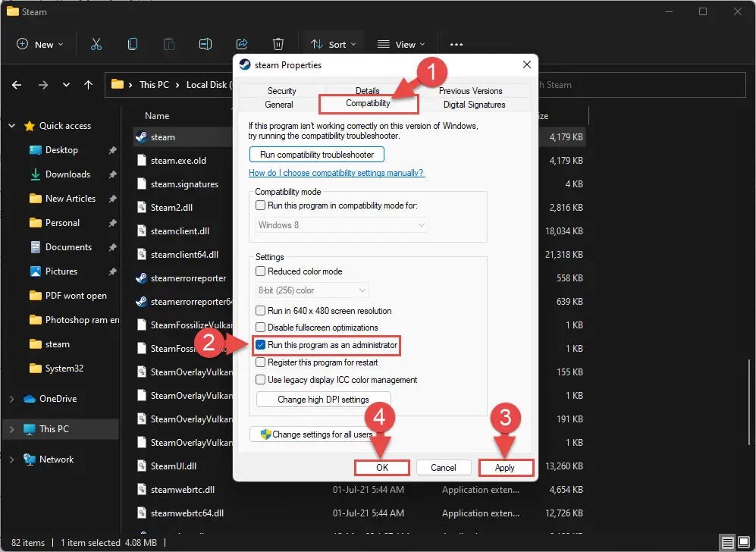Expand the OneDrive tree node
The image size is (756, 552).
coord(11,399)
